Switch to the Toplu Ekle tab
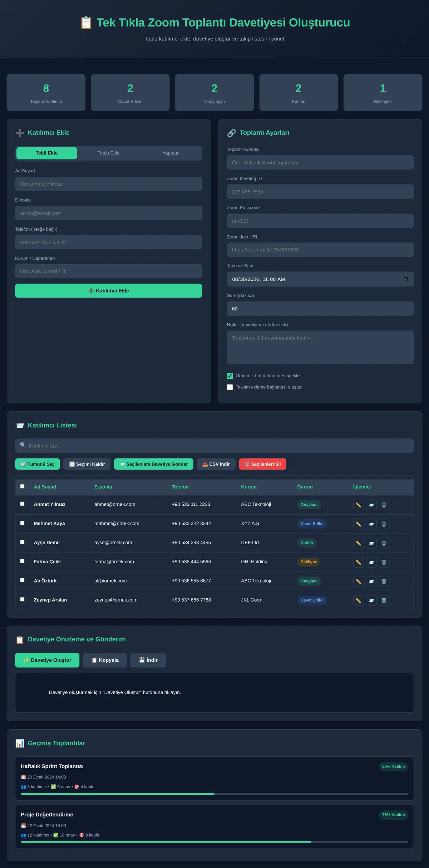The height and width of the screenshot is (868, 429). click(x=109, y=153)
